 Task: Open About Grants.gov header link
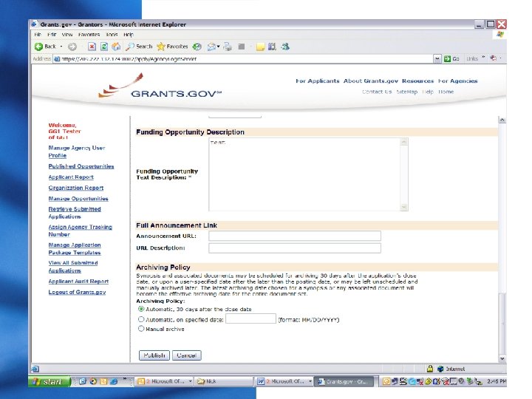(x=370, y=81)
